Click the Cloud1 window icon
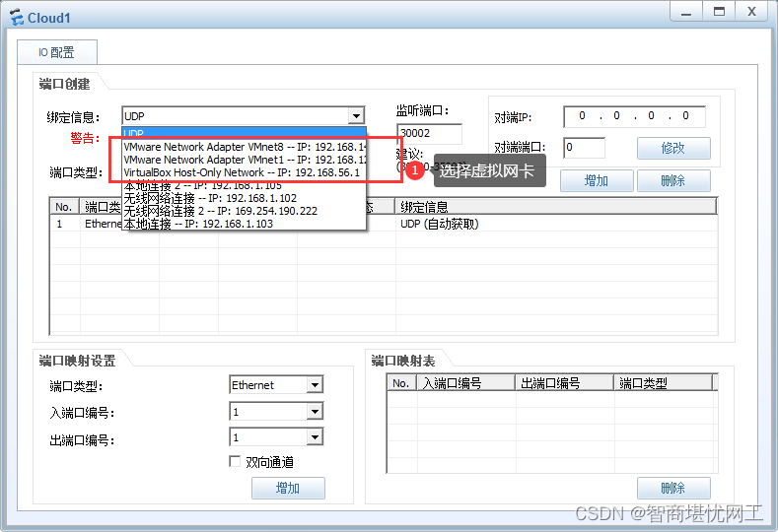The image size is (778, 532). click(x=17, y=18)
